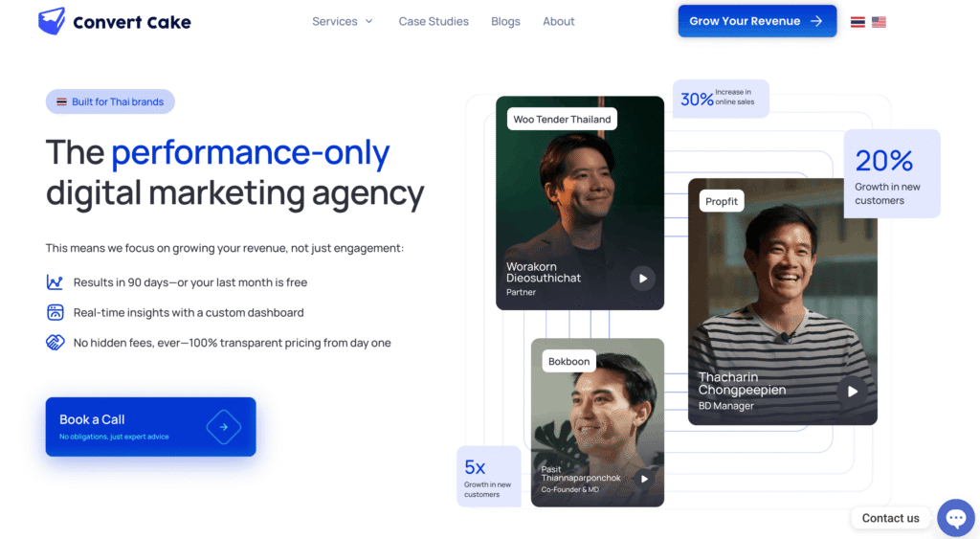This screenshot has height=539, width=980.
Task: Click the diamond arrow icon in Book a Call
Action: pyautogui.click(x=223, y=427)
